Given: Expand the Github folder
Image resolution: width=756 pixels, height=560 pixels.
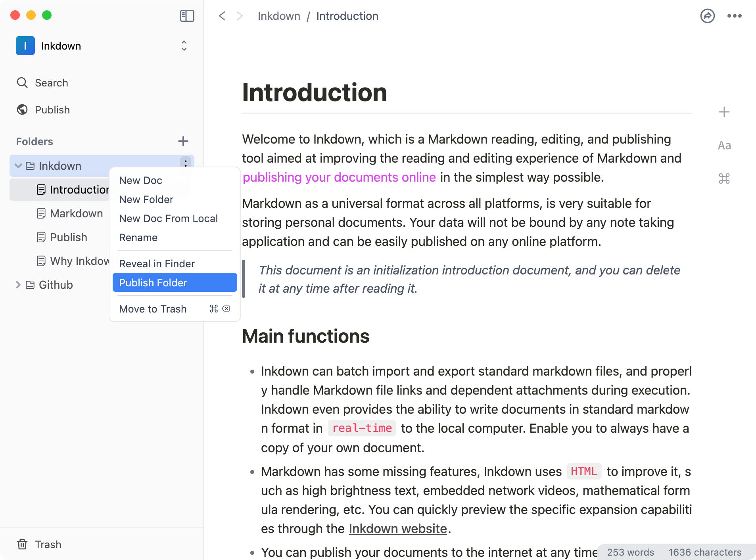Looking at the screenshot, I should 17,284.
